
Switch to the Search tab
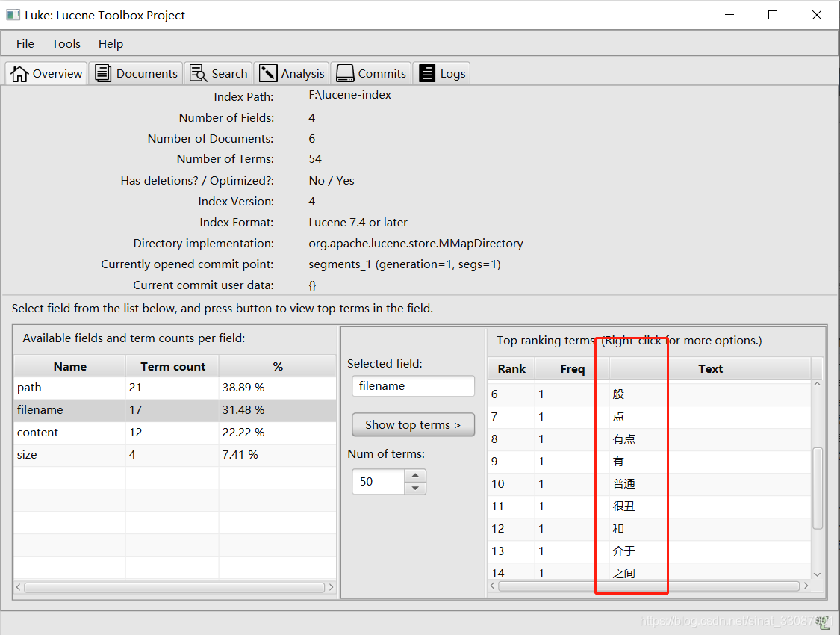pyautogui.click(x=219, y=73)
